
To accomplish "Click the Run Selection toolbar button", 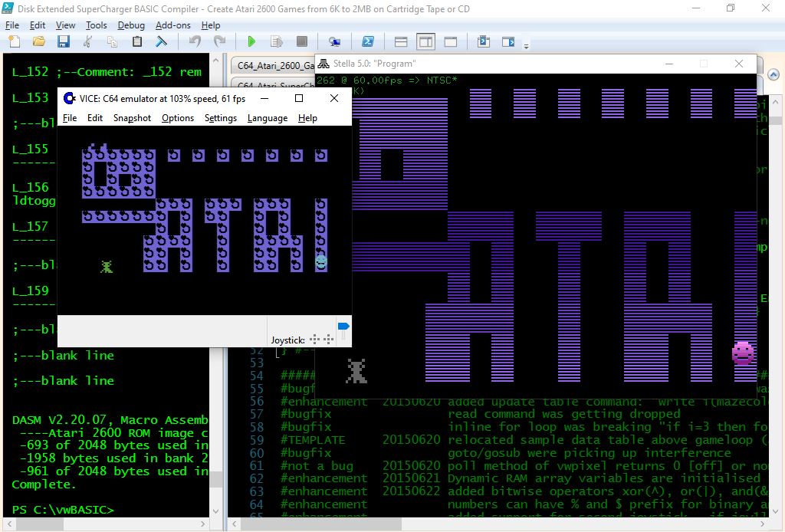I will click(x=277, y=41).
